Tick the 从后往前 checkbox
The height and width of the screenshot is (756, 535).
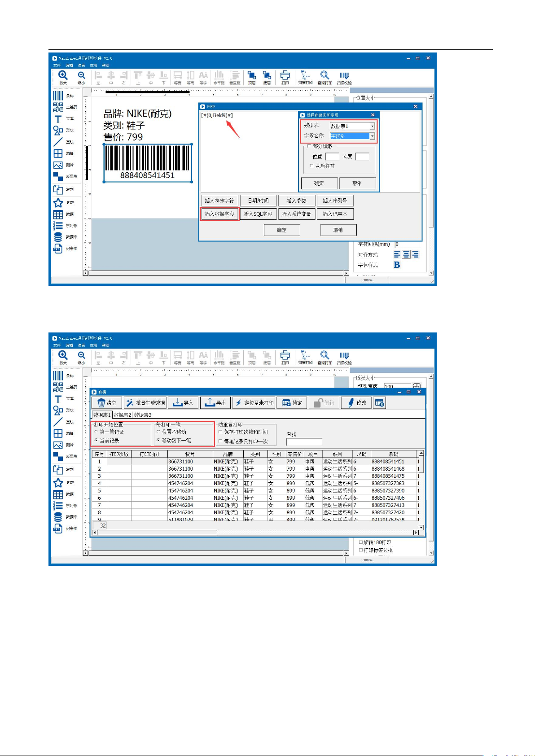311,166
